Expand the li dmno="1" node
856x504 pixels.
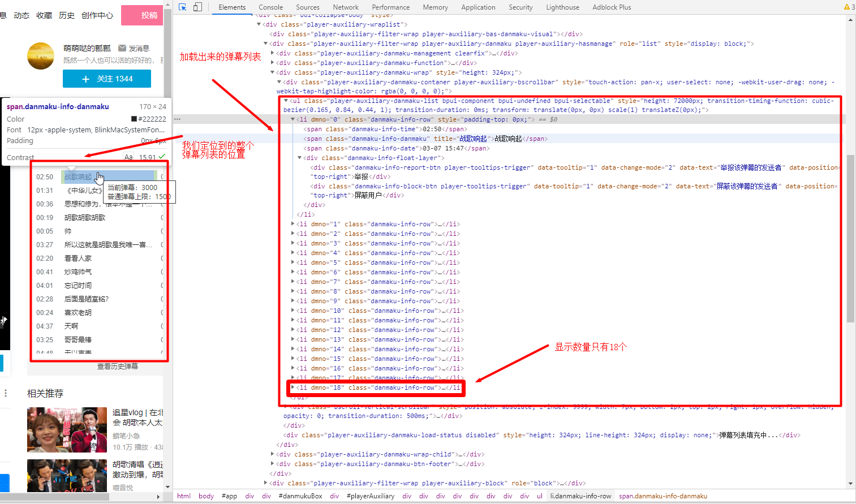[x=293, y=224]
